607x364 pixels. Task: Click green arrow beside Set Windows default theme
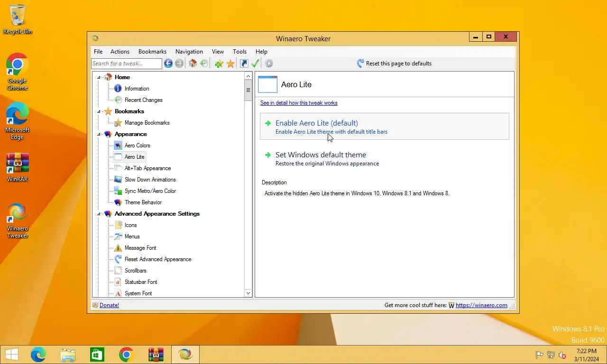coord(268,155)
